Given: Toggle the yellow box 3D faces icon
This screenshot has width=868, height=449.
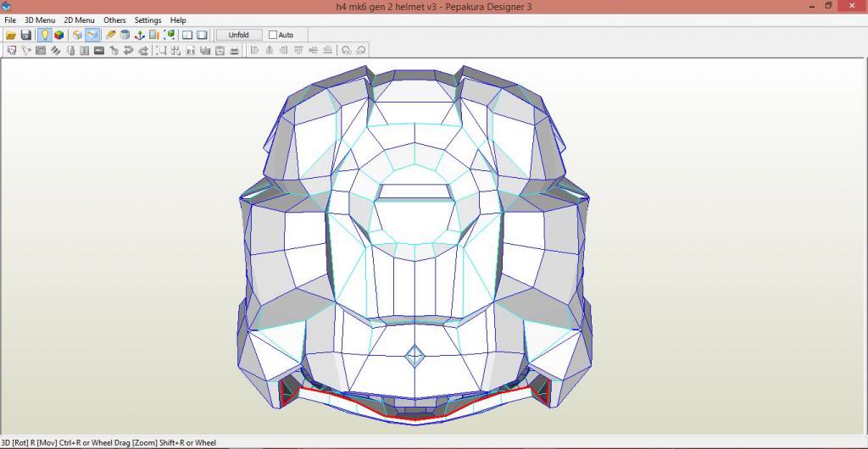Looking at the screenshot, I should tap(77, 35).
